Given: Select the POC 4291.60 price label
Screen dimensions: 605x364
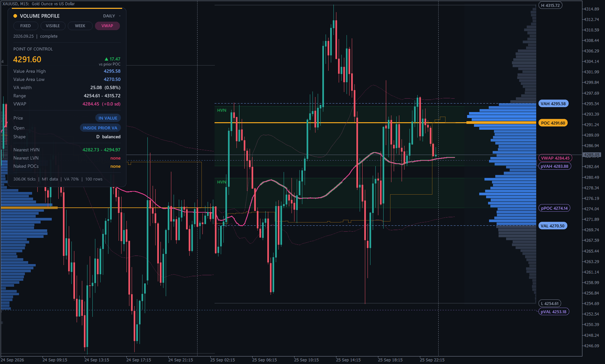Looking at the screenshot, I should 553,123.
